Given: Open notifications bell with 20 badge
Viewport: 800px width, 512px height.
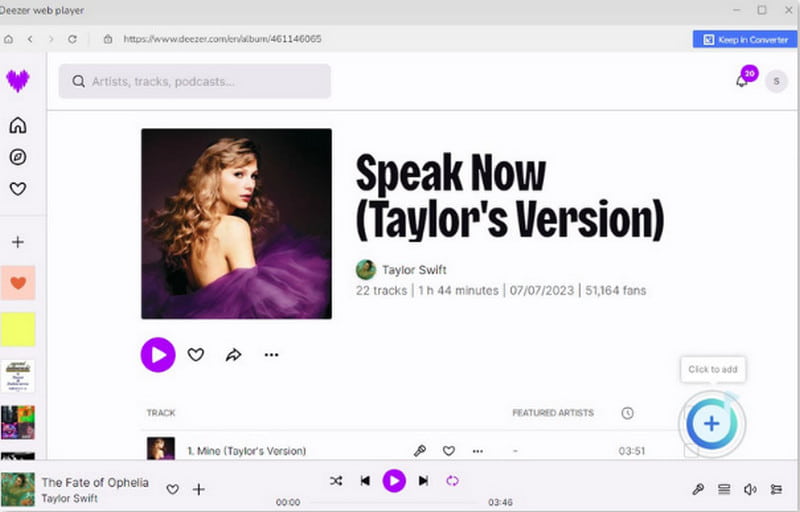Looking at the screenshot, I should [x=742, y=81].
